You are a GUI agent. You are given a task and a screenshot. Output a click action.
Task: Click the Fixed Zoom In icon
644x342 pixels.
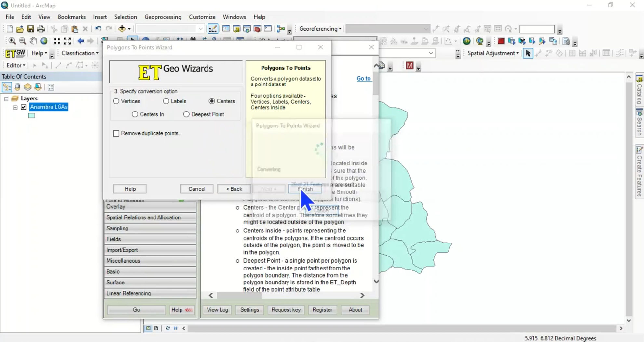(57, 41)
